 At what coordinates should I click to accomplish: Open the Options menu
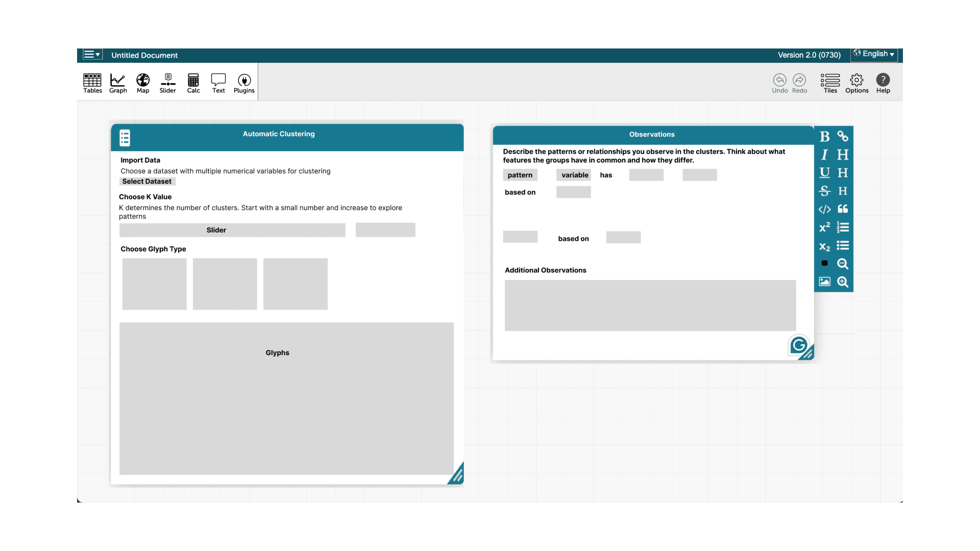[856, 83]
